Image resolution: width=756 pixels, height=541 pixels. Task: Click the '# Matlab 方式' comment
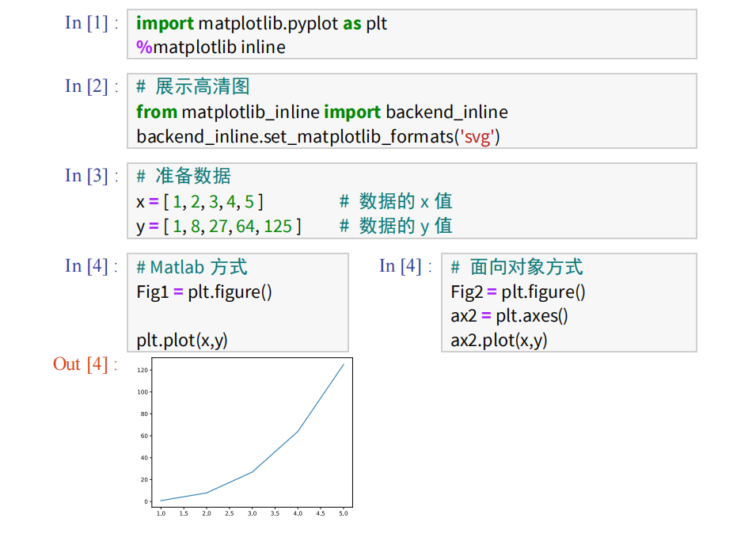tap(192, 267)
